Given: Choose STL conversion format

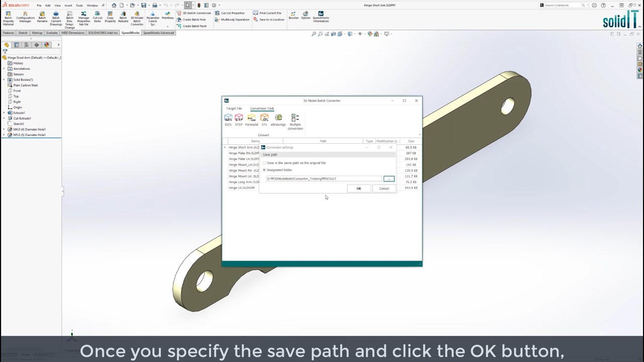Looking at the screenshot, I should [264, 120].
